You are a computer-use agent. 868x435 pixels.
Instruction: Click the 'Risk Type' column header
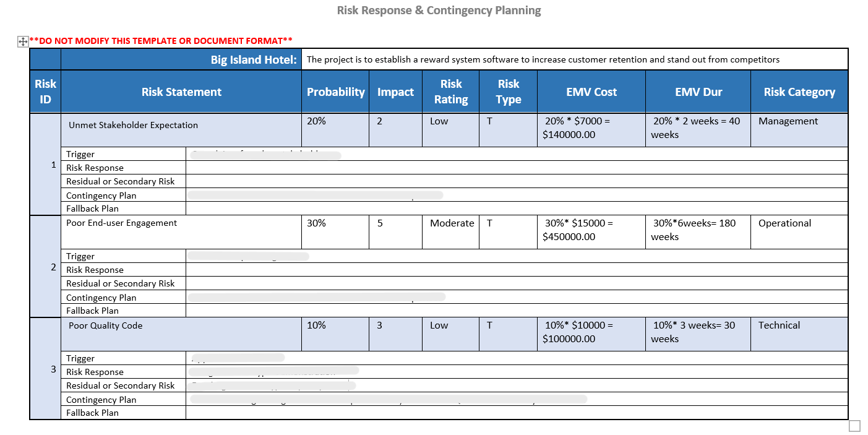(x=509, y=92)
